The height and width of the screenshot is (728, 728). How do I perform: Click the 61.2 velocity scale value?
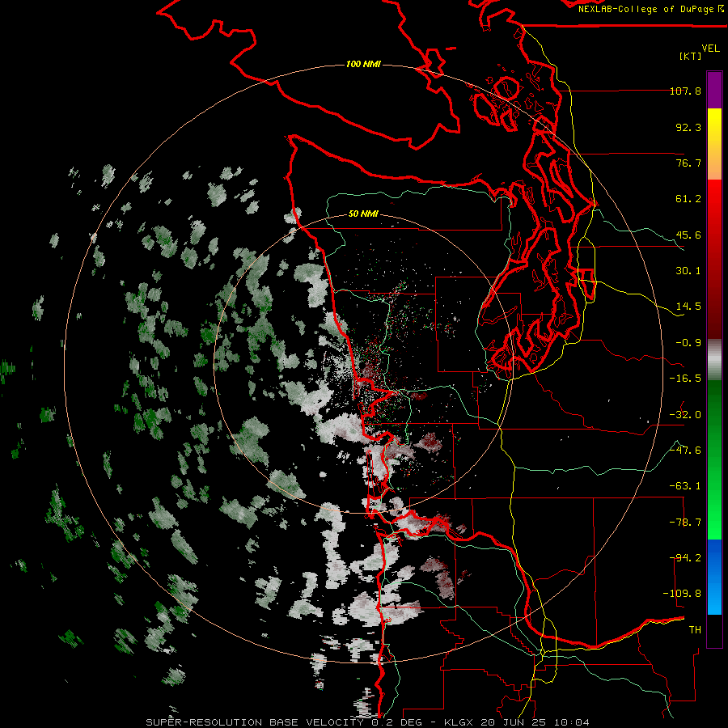tap(688, 199)
